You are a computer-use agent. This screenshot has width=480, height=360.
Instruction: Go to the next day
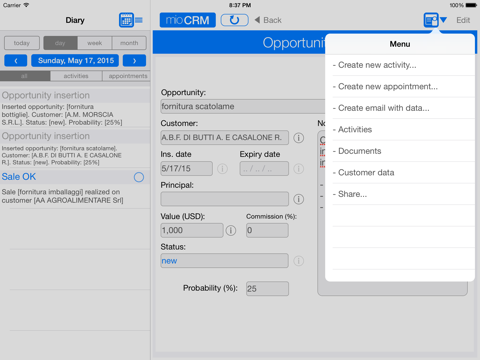134,61
